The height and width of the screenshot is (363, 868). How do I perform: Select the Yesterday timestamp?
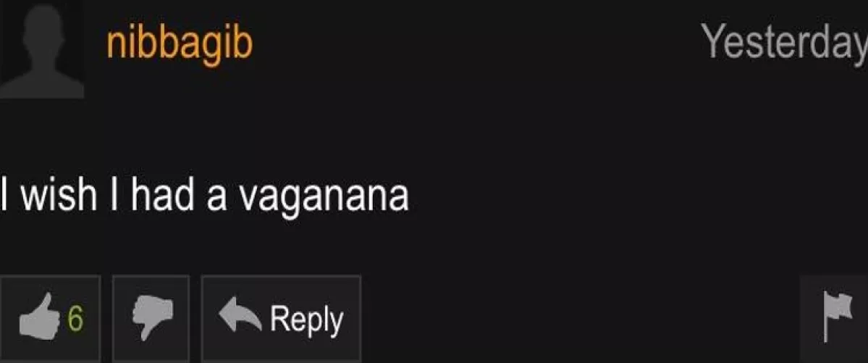[784, 42]
